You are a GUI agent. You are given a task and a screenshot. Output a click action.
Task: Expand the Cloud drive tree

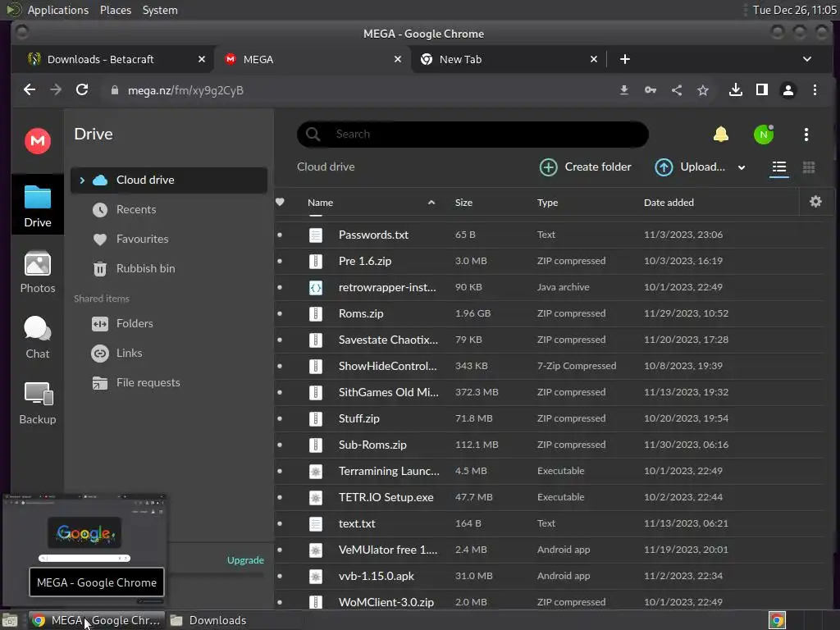pyautogui.click(x=82, y=180)
